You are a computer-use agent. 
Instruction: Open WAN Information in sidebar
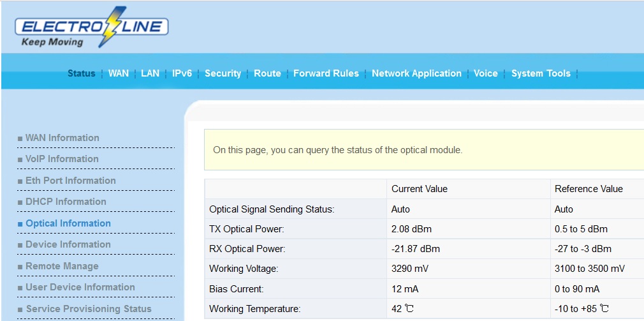point(62,138)
